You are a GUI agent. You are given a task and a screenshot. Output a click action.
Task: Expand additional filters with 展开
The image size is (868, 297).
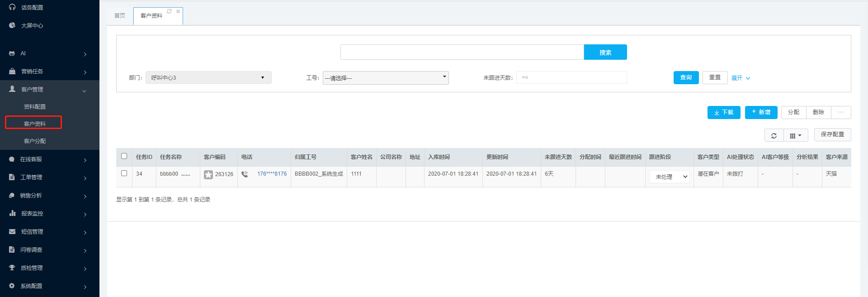pos(741,78)
